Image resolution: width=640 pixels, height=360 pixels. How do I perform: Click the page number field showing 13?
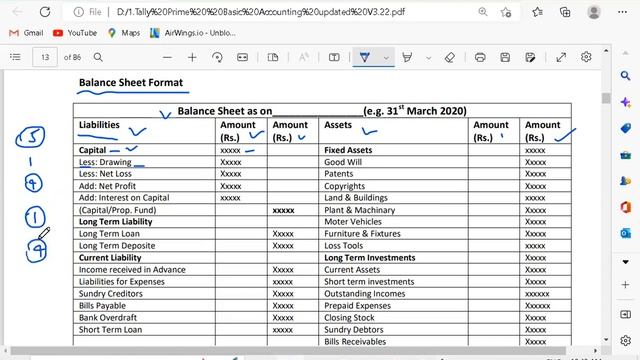pyautogui.click(x=45, y=57)
